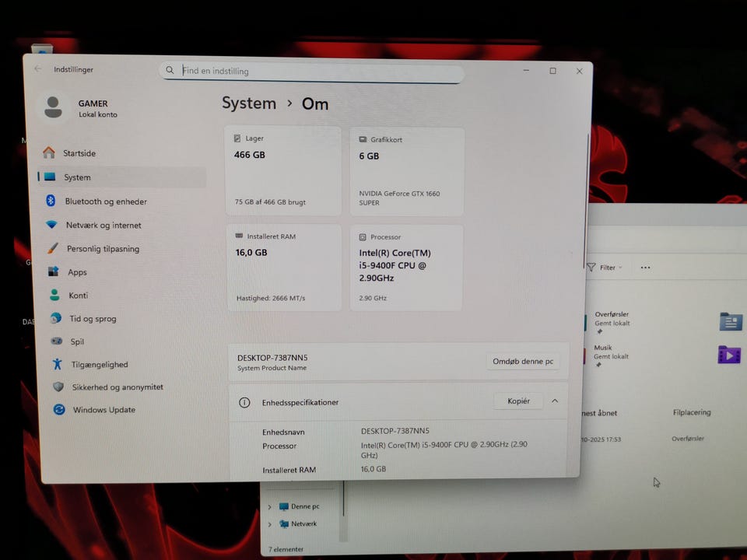Click Omdøb denne pc button
The height and width of the screenshot is (560, 747).
(x=523, y=361)
